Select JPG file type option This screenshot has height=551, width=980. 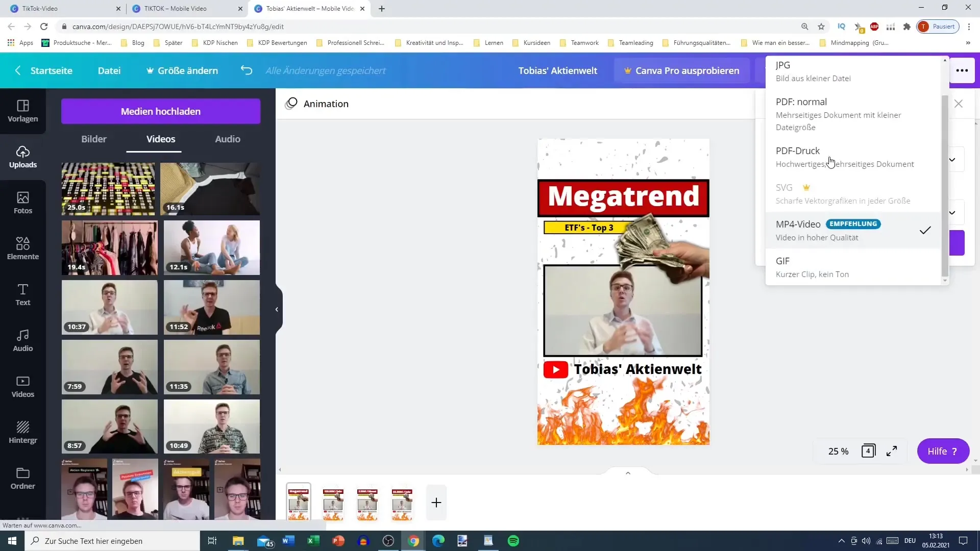[853, 71]
